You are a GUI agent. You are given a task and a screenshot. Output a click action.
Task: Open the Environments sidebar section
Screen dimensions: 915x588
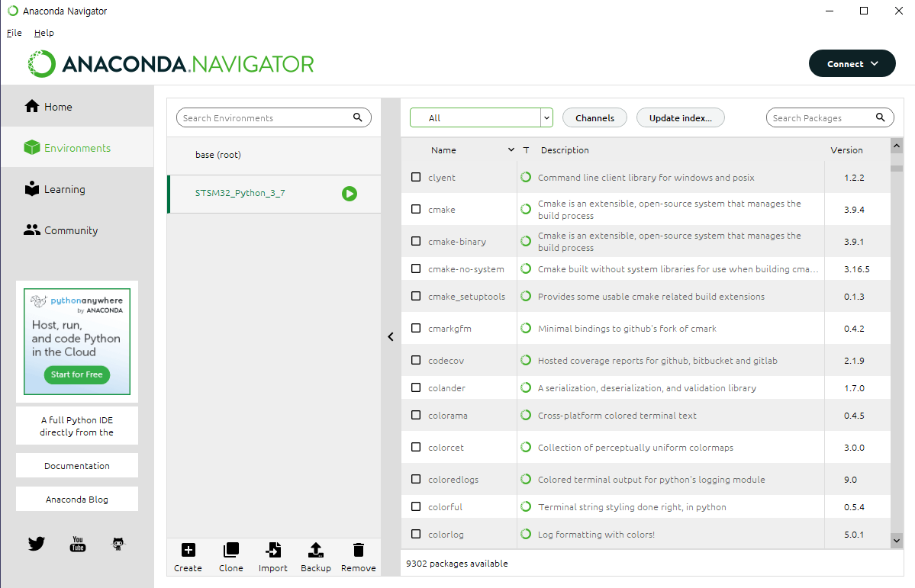tap(77, 148)
